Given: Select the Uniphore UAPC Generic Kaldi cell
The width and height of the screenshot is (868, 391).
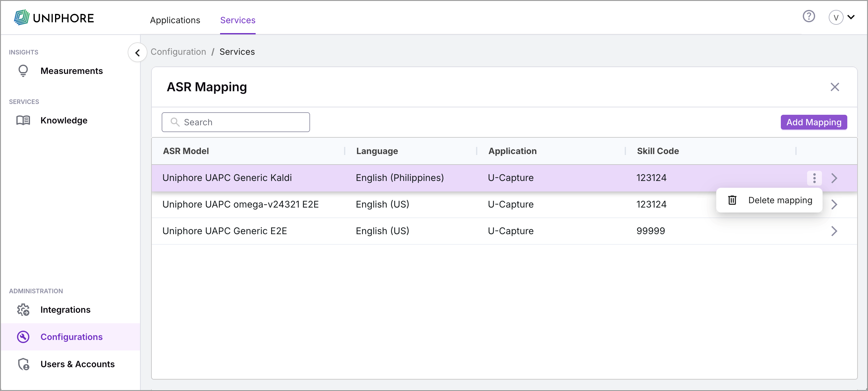Looking at the screenshot, I should (x=227, y=178).
